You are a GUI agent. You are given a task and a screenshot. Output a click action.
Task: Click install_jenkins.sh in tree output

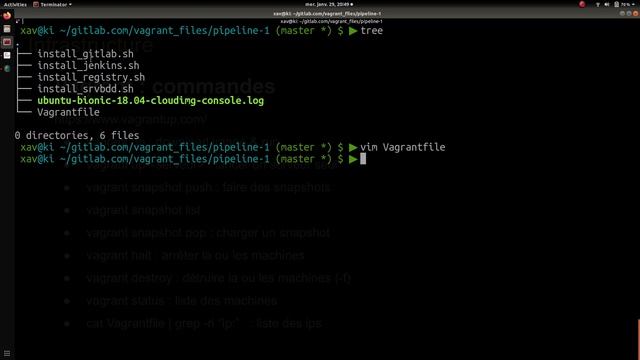pos(88,66)
